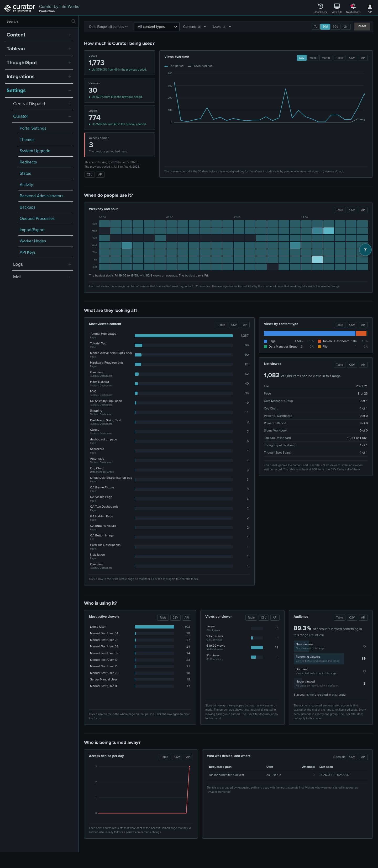Click Returning viewers audience group

pos(330,659)
